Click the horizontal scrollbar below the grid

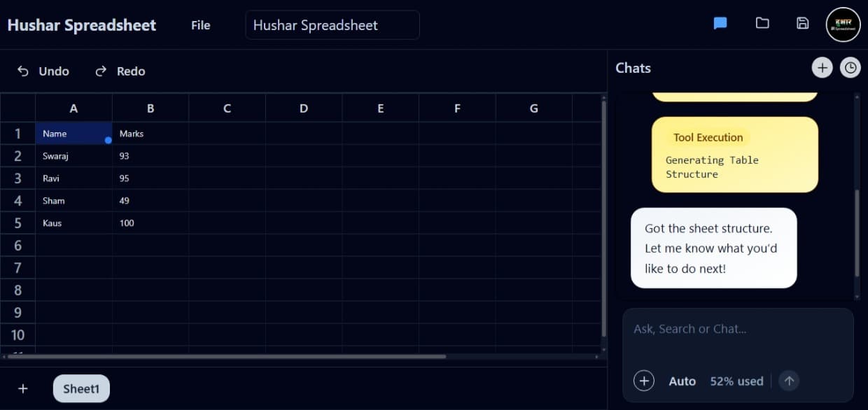click(224, 356)
